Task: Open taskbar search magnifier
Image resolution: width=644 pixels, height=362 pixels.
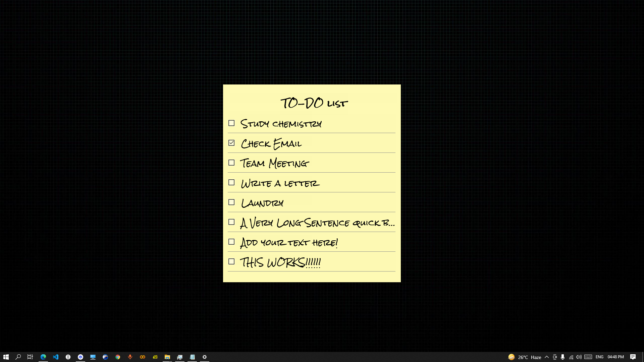Action: [18, 357]
